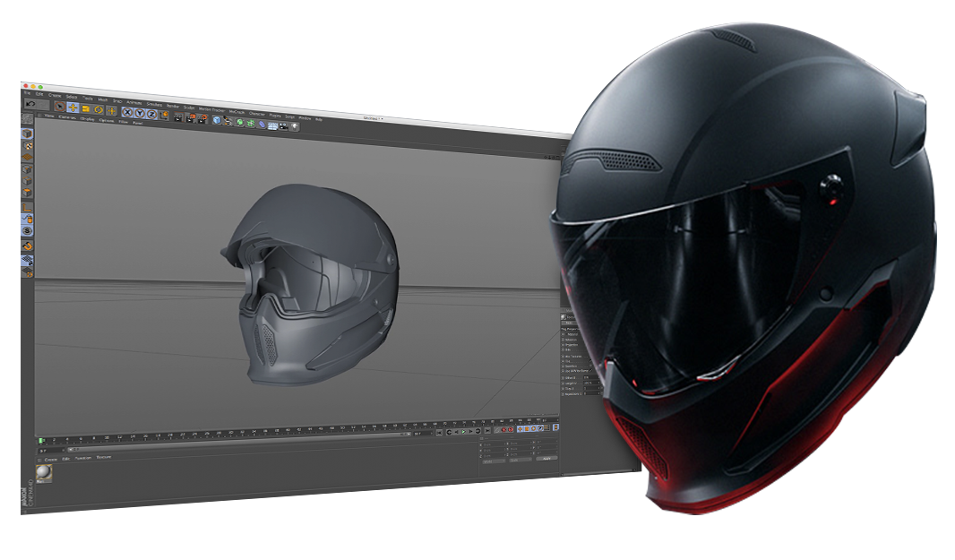Click Render to Picture Viewer icon

190,118
